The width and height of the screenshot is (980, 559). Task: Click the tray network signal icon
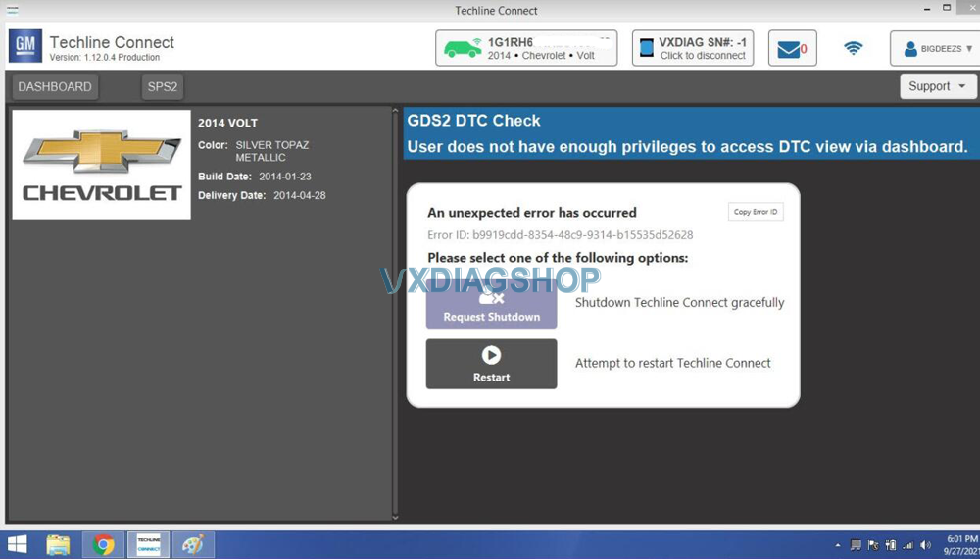[x=908, y=546]
